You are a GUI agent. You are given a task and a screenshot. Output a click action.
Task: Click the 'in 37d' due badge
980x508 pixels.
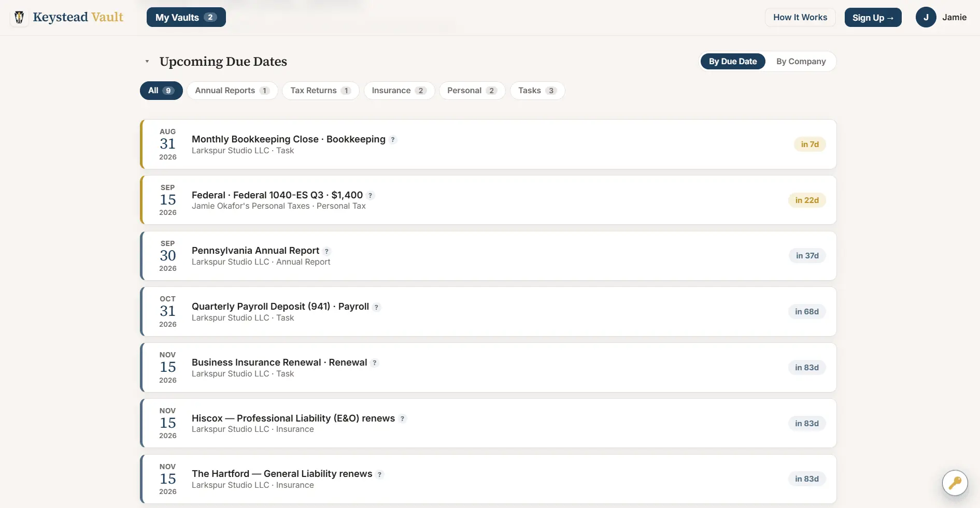point(807,256)
